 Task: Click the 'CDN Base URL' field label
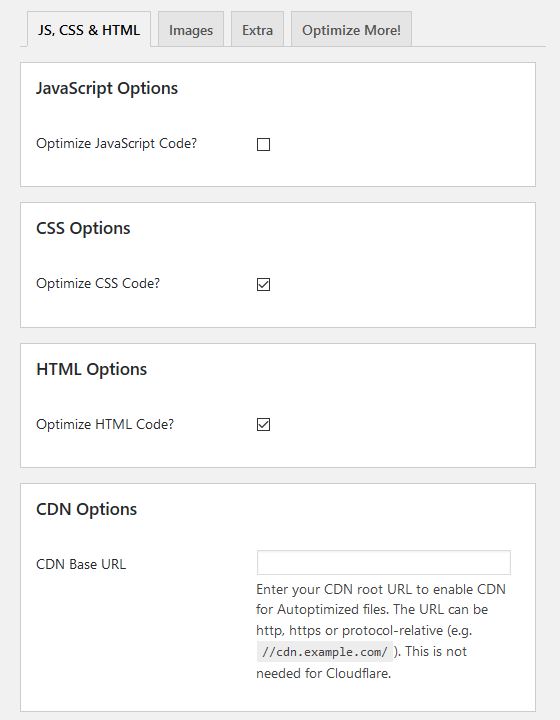(x=81, y=564)
